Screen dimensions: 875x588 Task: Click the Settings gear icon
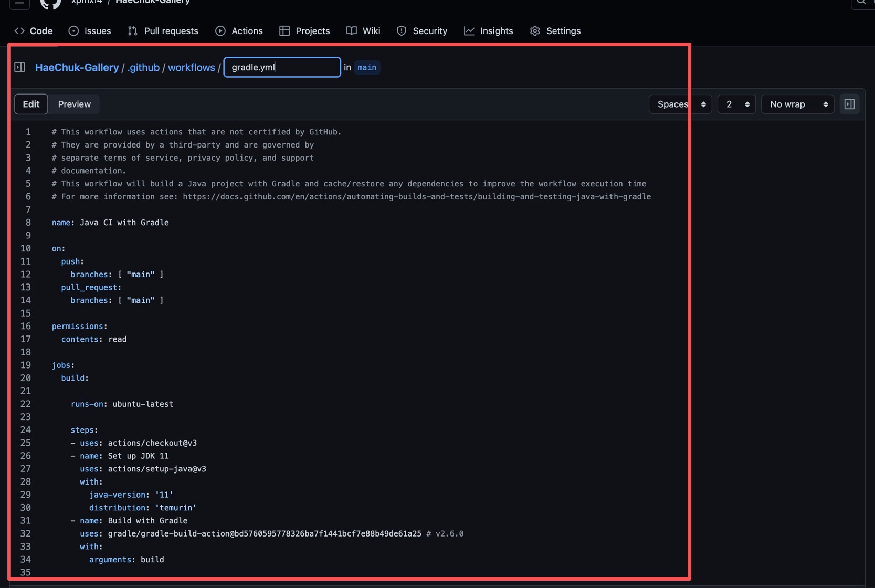point(535,31)
